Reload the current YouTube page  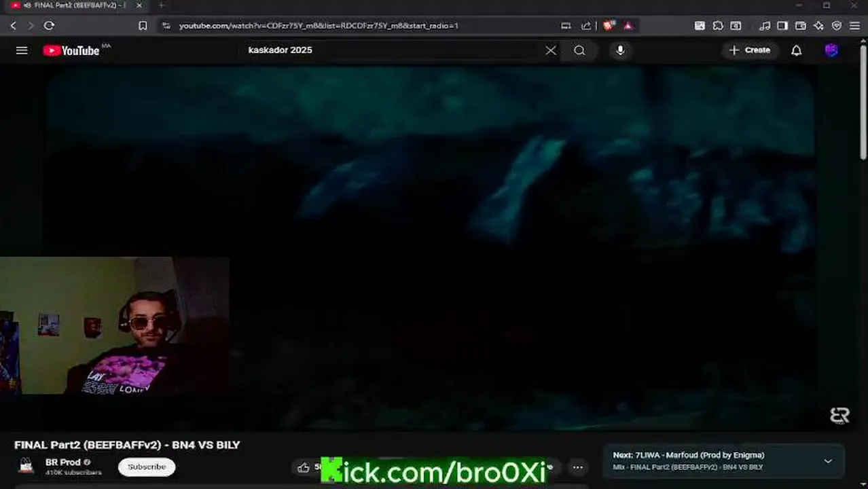49,26
